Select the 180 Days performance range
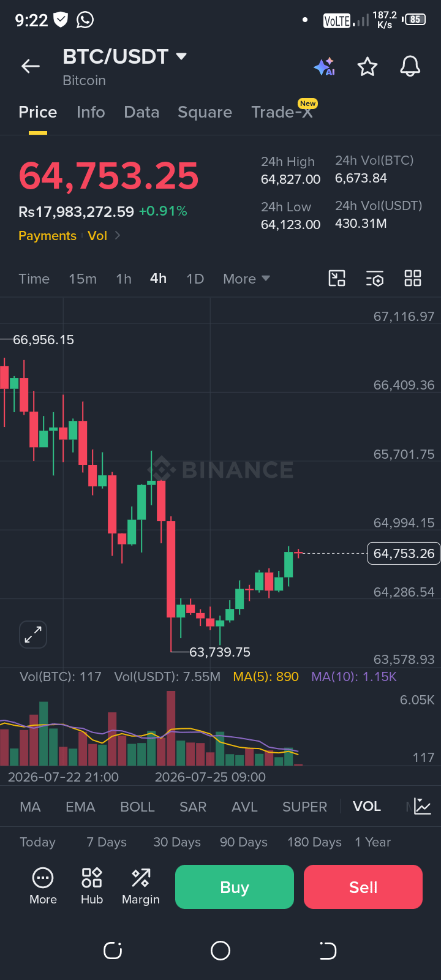The height and width of the screenshot is (980, 441). pos(315,842)
